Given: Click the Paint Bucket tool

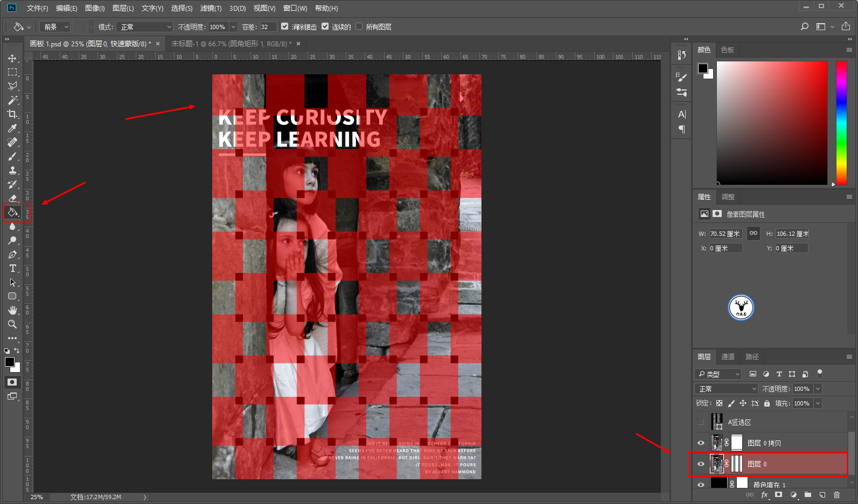Looking at the screenshot, I should [x=12, y=212].
